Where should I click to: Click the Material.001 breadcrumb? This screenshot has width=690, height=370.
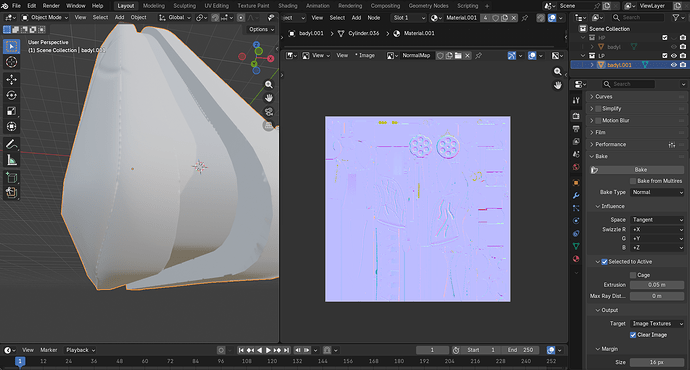(419, 33)
